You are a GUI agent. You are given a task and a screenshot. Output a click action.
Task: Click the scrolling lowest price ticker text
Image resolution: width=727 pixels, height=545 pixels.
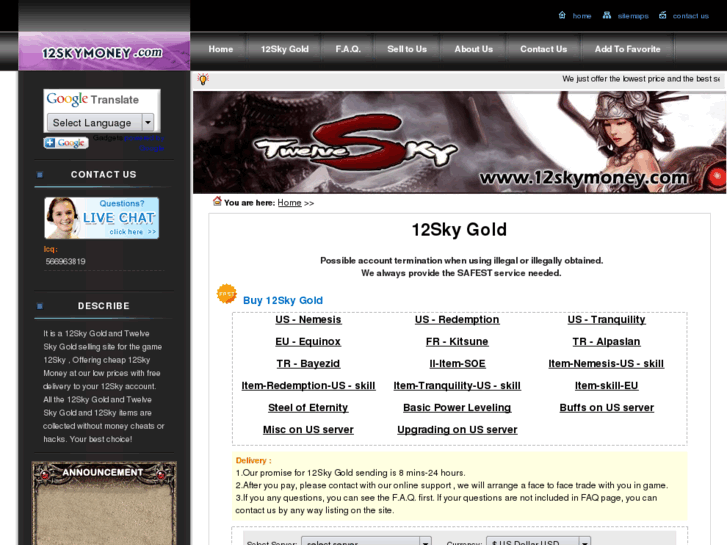point(641,79)
